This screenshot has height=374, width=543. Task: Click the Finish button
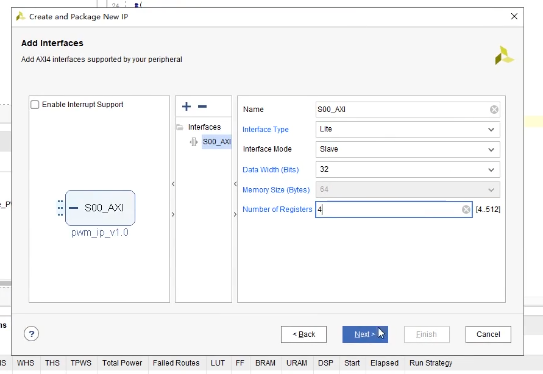click(x=427, y=334)
